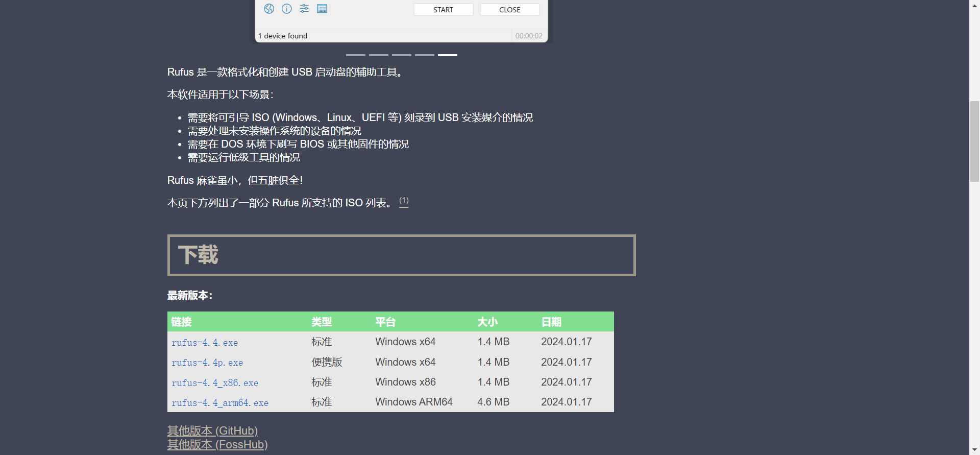Click the globe language icon in Rufus
The height and width of the screenshot is (455, 980).
pos(269,9)
